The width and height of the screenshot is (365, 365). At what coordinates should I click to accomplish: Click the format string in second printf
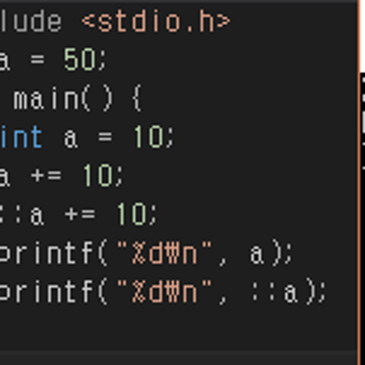pos(164,292)
